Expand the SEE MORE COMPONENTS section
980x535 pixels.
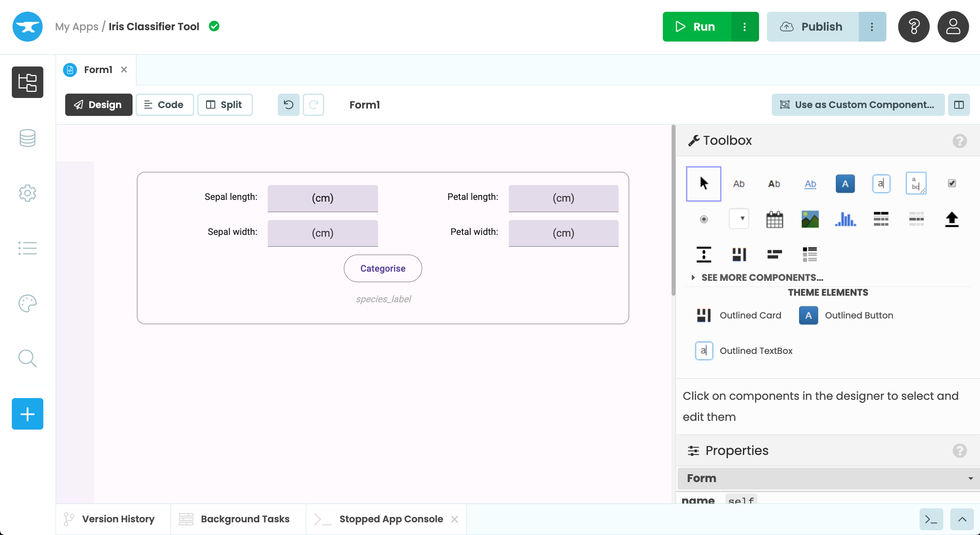(x=756, y=277)
